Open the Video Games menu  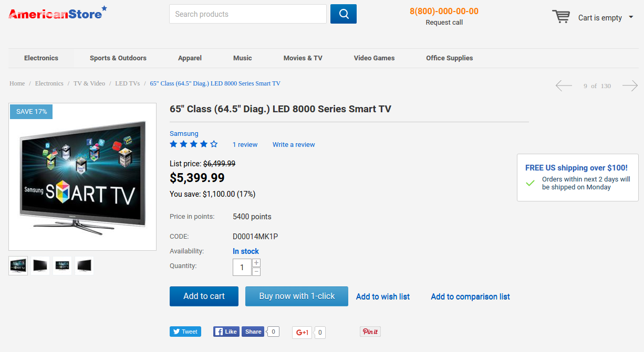pos(374,58)
